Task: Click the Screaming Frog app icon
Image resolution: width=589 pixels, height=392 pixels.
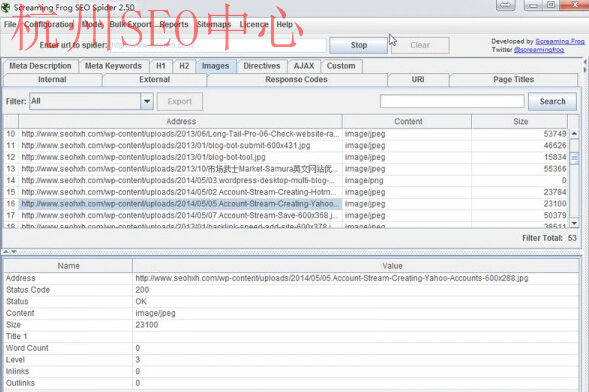Action: [6, 7]
